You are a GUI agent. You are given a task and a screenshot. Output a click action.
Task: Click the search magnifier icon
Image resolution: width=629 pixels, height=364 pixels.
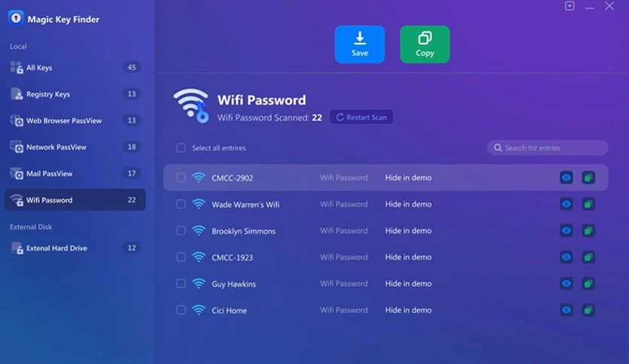498,148
